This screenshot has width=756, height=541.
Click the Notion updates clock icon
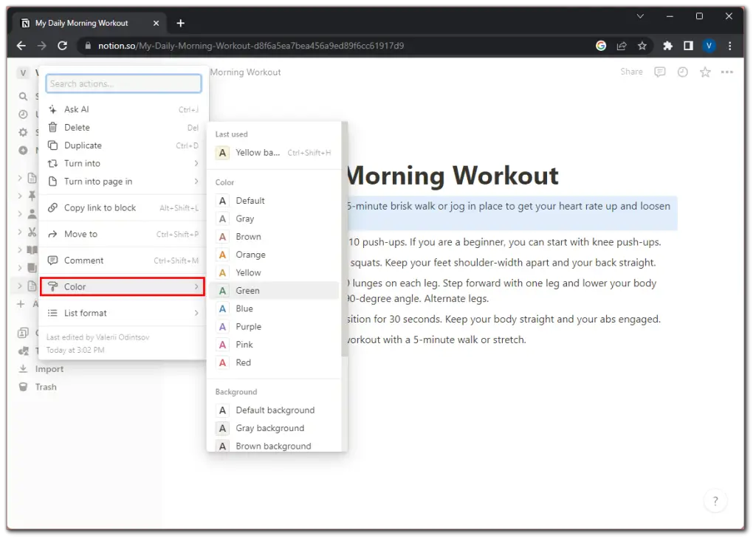[682, 72]
